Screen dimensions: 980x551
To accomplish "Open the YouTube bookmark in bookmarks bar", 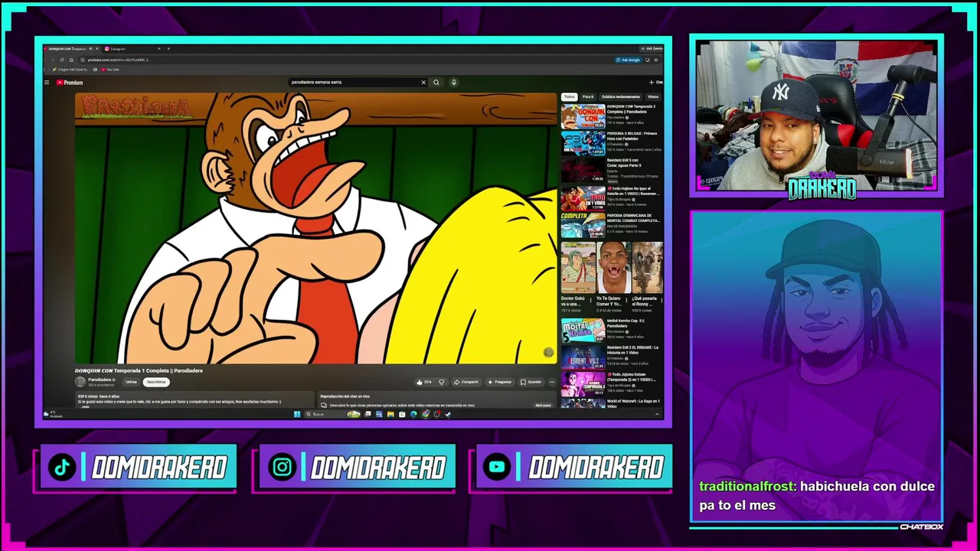I will pos(109,70).
